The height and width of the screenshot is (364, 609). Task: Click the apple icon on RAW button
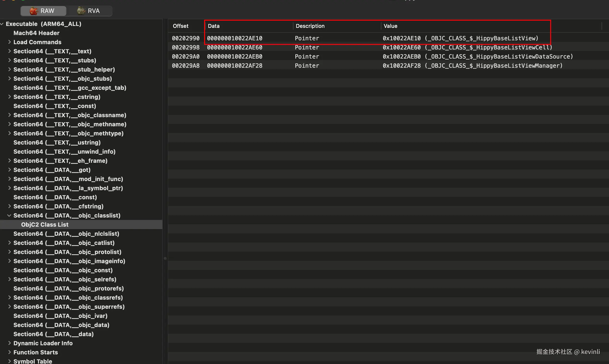pos(34,11)
